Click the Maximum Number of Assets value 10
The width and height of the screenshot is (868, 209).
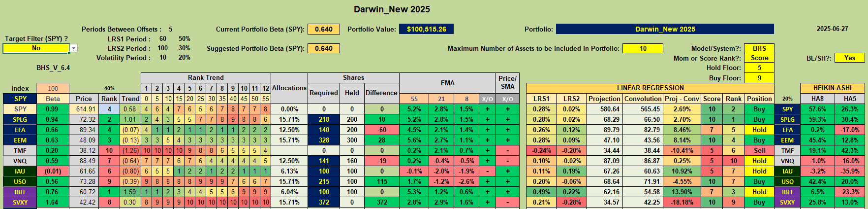click(x=643, y=48)
